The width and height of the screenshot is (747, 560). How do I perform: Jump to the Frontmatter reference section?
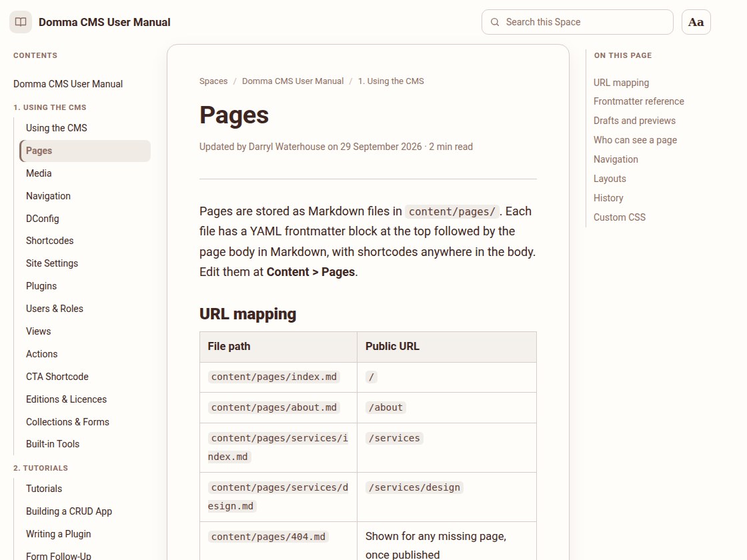click(639, 101)
